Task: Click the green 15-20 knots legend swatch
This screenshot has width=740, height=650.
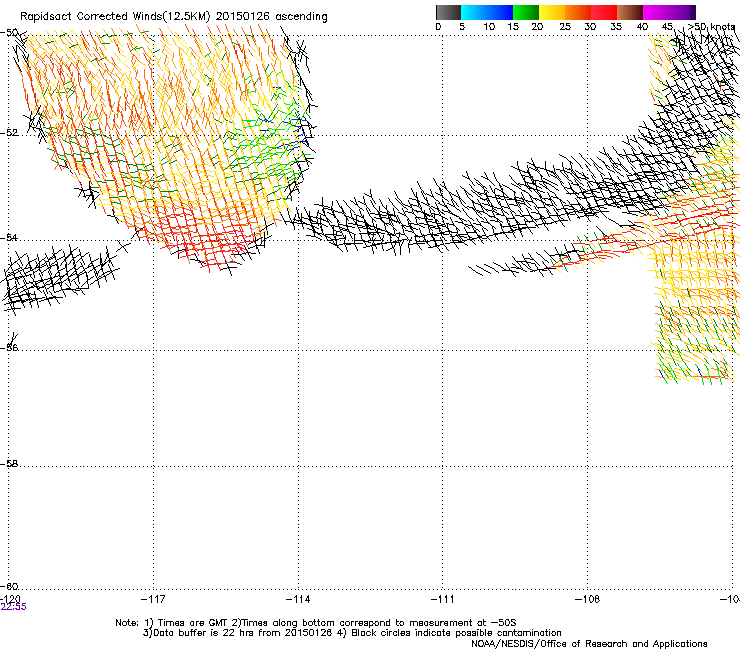Action: click(526, 12)
